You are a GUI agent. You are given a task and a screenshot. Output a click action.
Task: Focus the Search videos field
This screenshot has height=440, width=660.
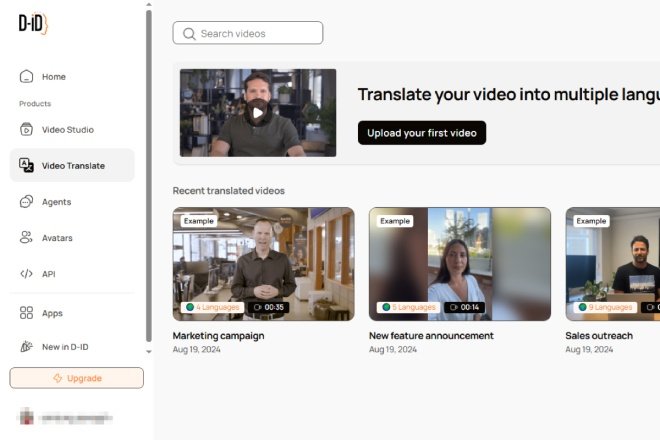248,33
